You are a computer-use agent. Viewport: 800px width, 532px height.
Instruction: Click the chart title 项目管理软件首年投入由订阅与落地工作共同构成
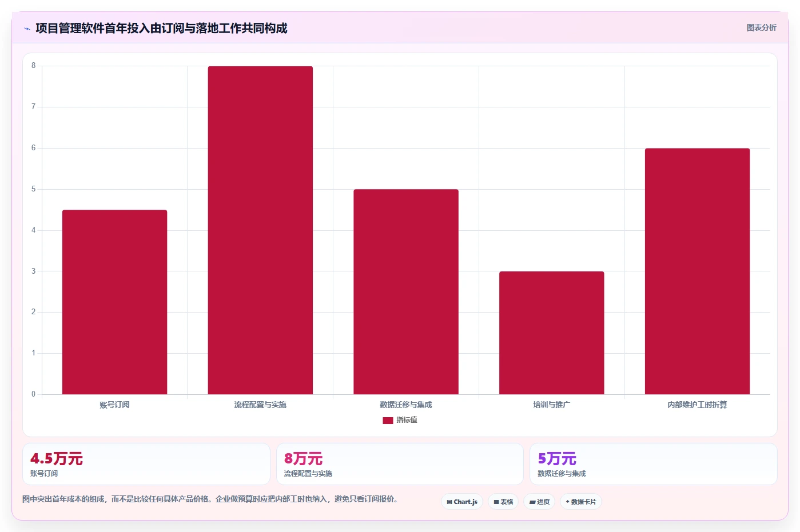[161, 28]
